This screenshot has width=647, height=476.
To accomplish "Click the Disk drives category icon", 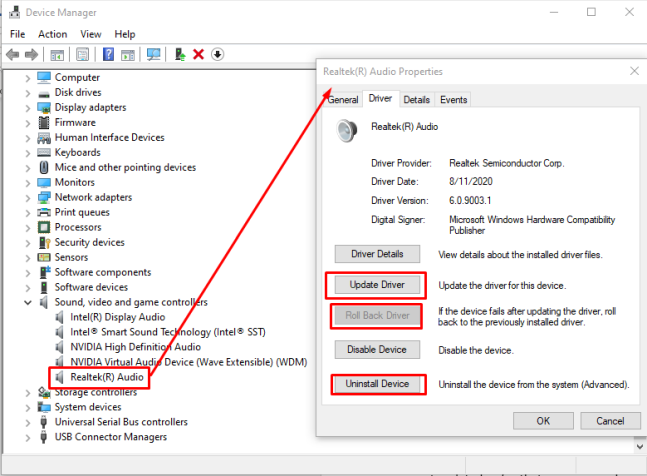I will 44,94.
